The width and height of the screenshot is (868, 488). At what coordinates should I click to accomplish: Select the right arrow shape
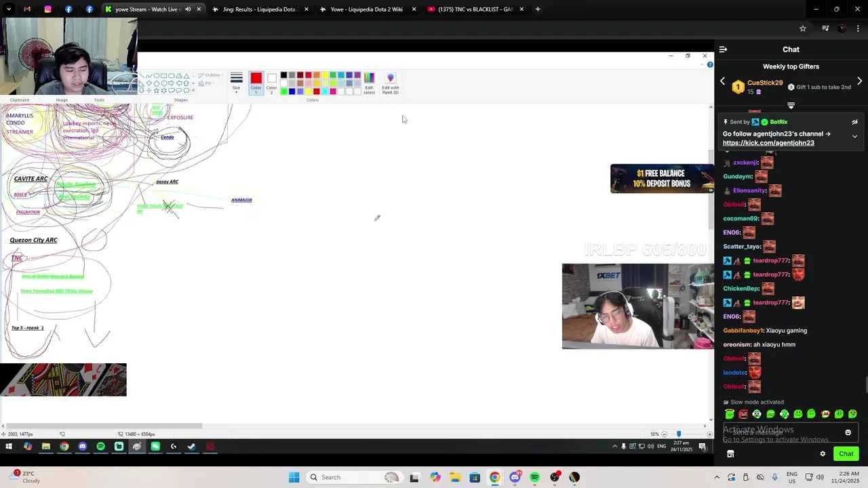tap(171, 83)
